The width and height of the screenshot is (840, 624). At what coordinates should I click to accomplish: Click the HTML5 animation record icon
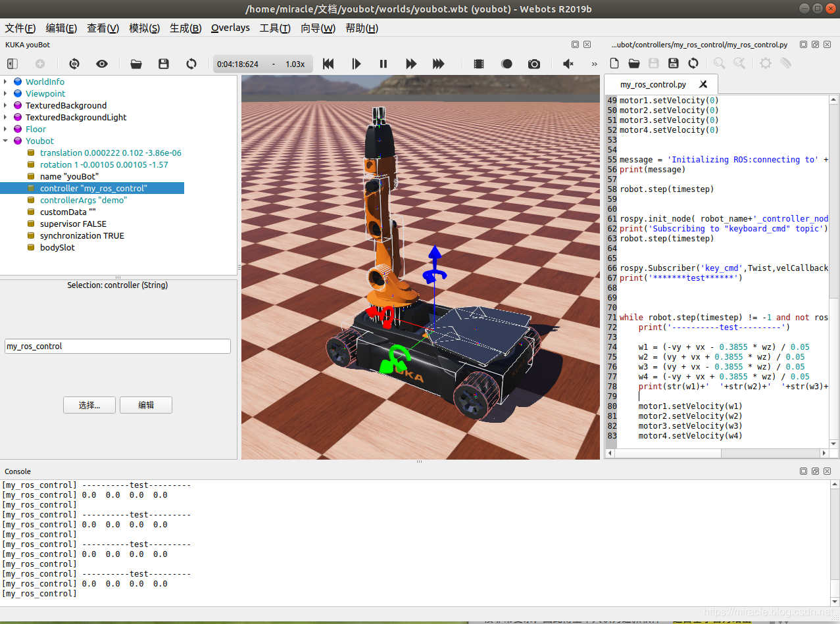coord(506,64)
